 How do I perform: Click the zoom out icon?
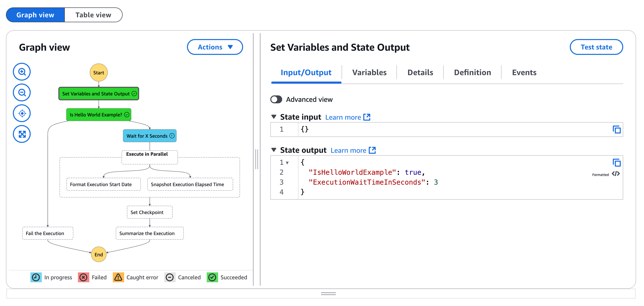pyautogui.click(x=22, y=92)
